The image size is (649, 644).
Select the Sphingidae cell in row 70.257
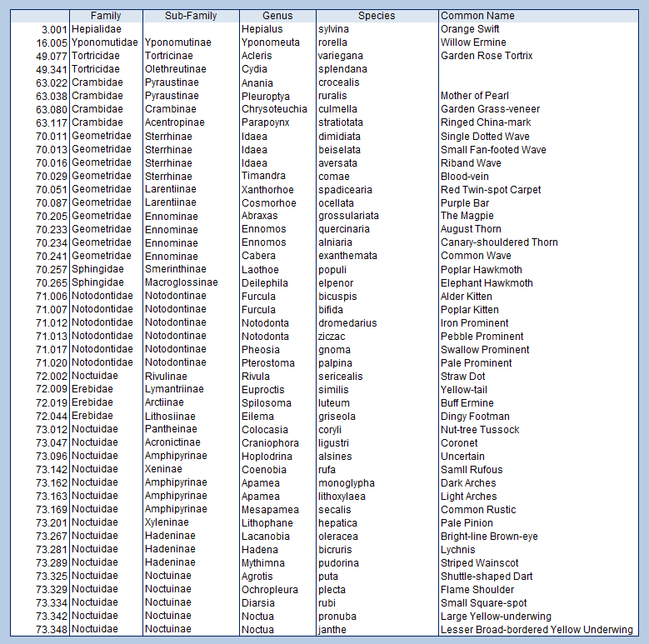97,270
